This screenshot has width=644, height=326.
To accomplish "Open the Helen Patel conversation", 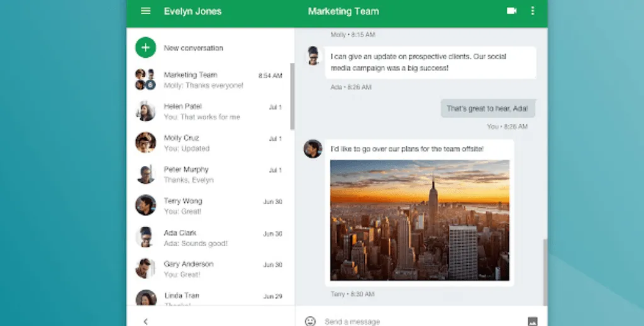I will point(209,111).
